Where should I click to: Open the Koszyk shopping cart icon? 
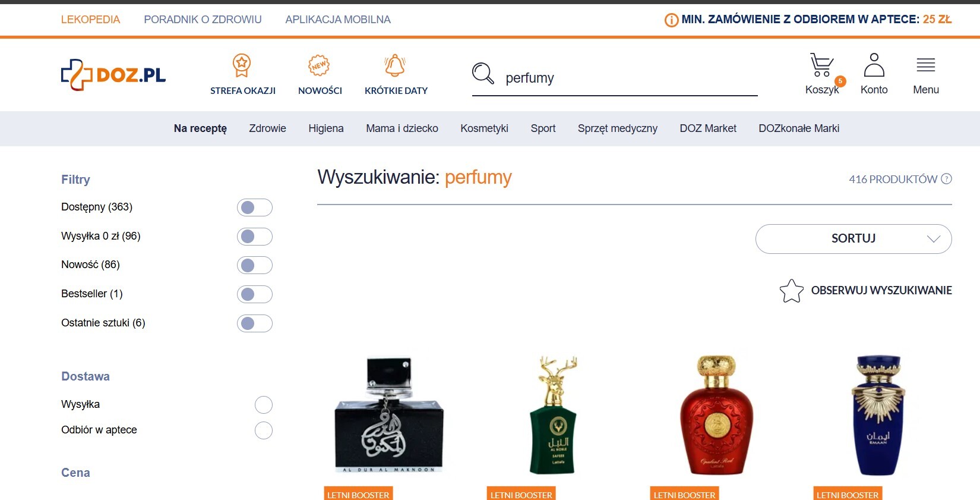click(x=822, y=65)
